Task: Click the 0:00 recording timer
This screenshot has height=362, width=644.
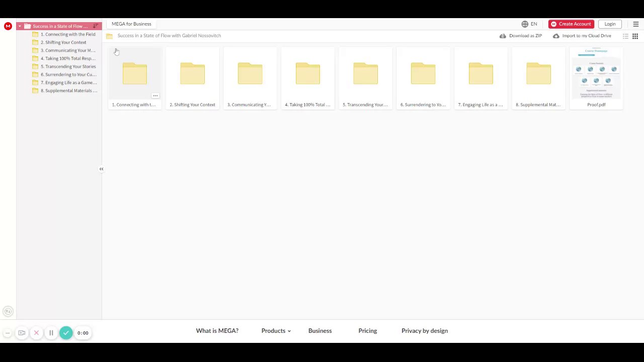Action: tap(83, 333)
